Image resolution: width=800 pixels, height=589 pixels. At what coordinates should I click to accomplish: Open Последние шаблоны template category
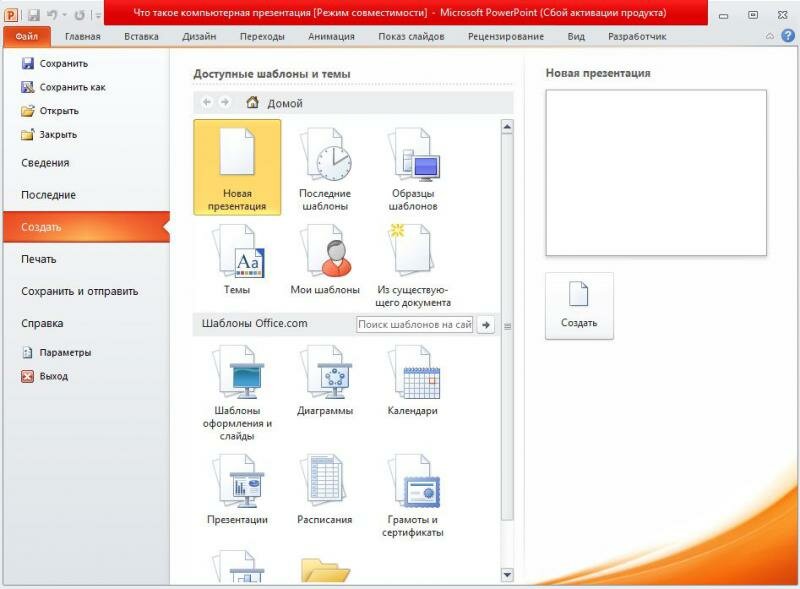pyautogui.click(x=325, y=168)
